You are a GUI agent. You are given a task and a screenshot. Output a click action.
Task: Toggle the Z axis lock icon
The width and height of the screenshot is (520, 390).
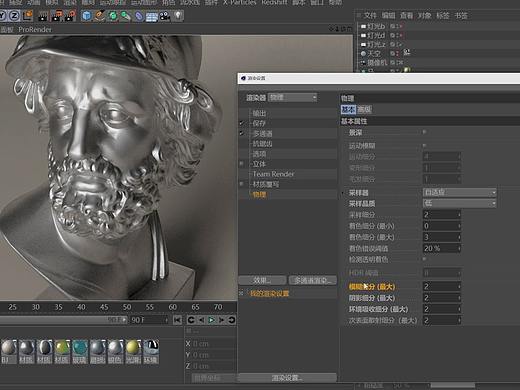pyautogui.click(x=14, y=16)
